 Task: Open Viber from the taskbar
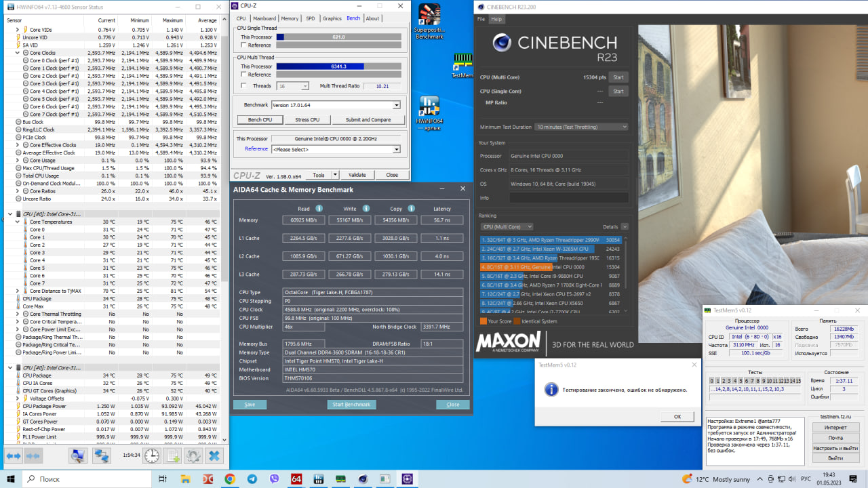click(x=274, y=479)
